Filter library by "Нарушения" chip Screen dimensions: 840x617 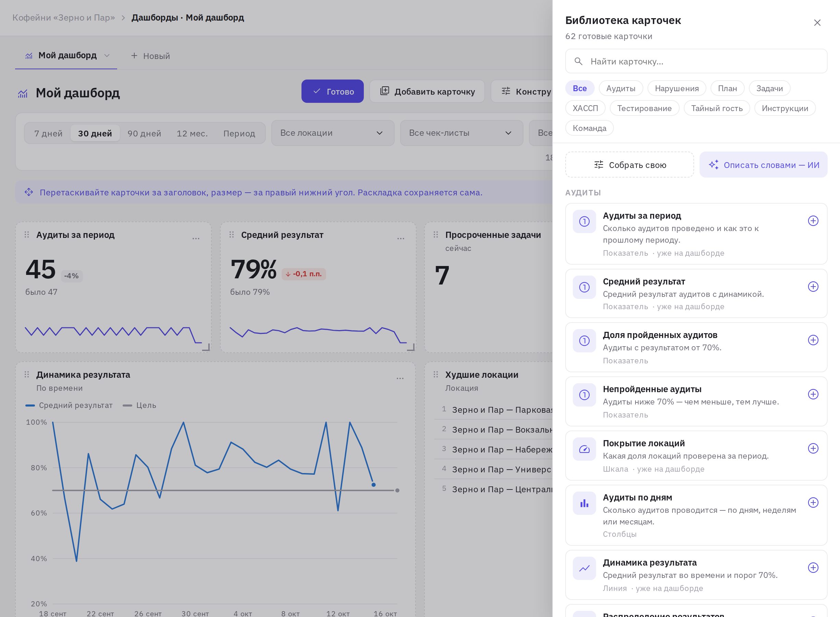[677, 88]
